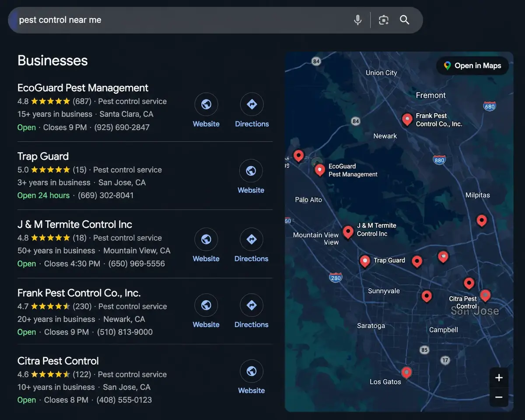
Task: Open Citra Pest Control listing title
Action: pos(58,361)
